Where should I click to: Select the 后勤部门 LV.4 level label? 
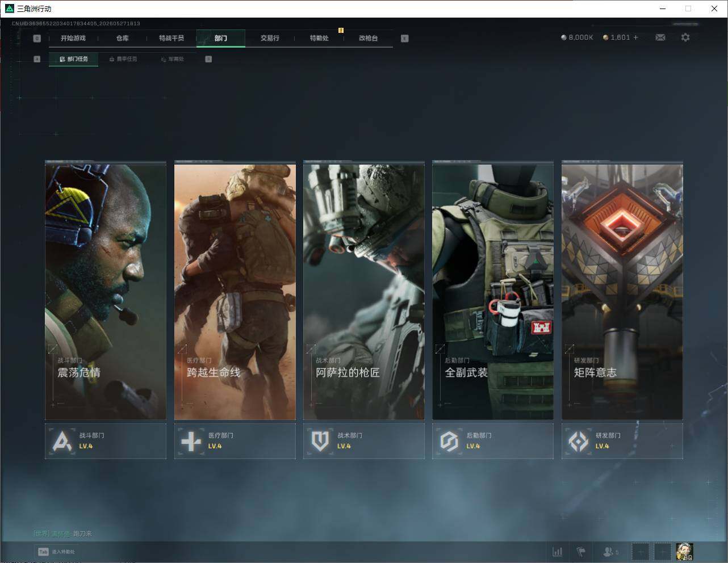pos(473,446)
